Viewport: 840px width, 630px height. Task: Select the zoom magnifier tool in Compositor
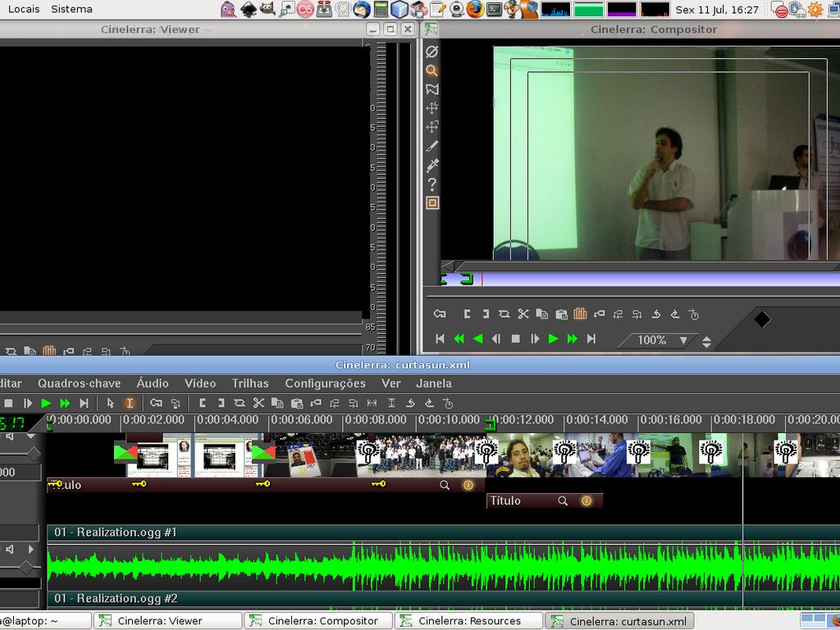pyautogui.click(x=431, y=71)
